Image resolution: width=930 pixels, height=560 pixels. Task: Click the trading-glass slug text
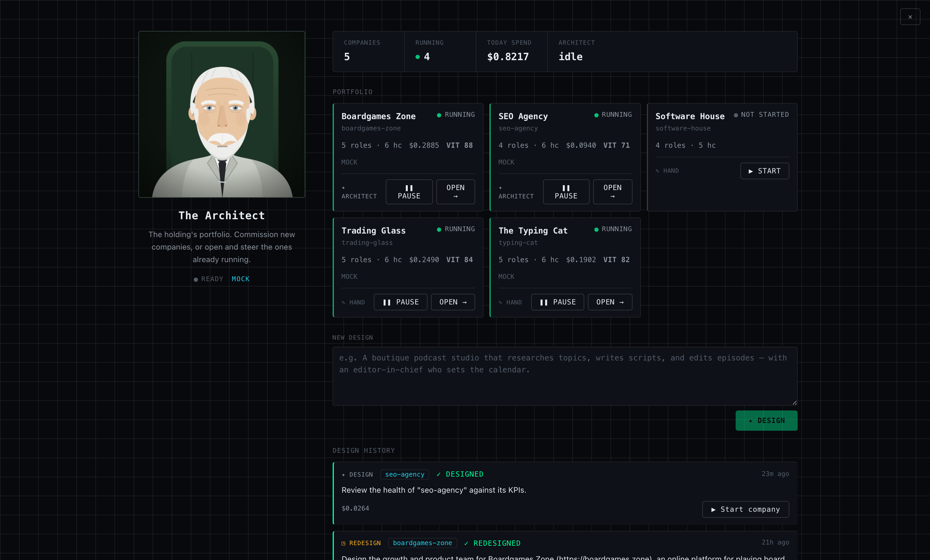tap(367, 242)
